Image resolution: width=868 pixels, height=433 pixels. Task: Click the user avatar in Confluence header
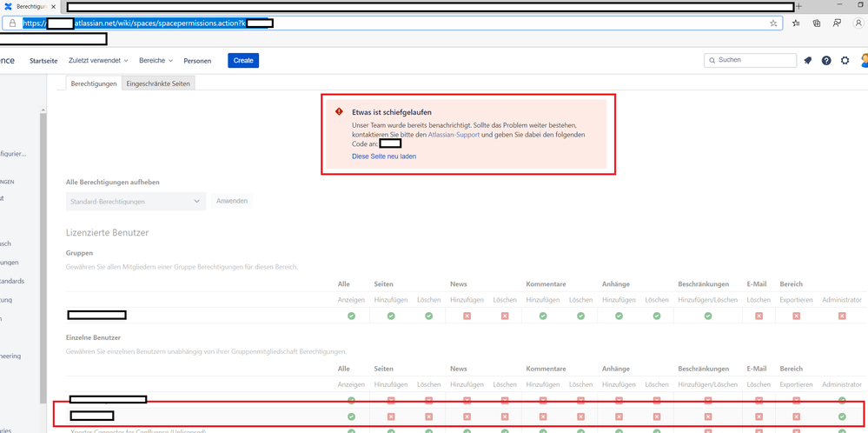(x=865, y=60)
